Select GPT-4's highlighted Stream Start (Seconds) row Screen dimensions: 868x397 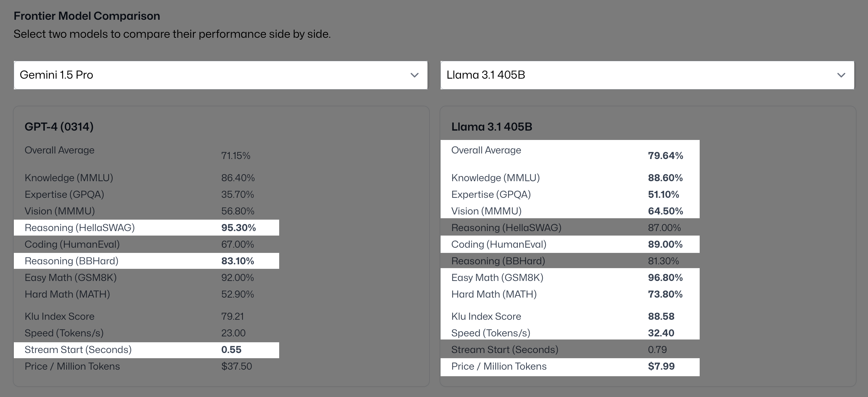pos(146,350)
